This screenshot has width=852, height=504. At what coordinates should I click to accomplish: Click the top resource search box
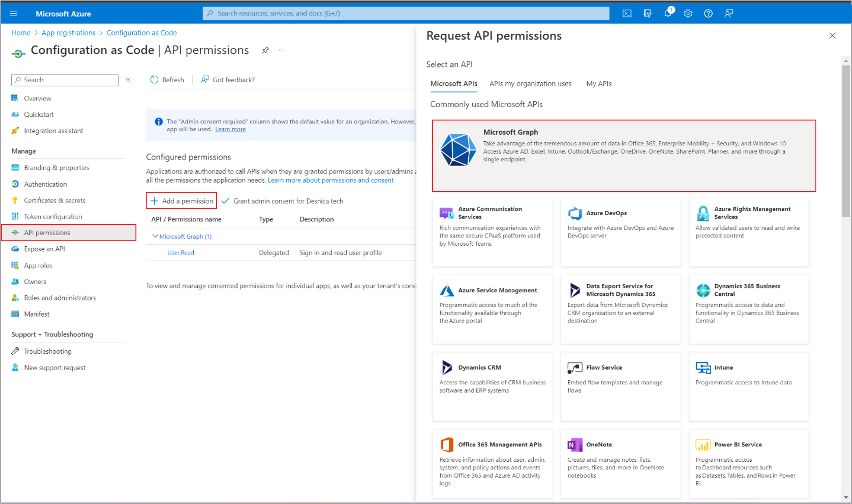tap(405, 13)
